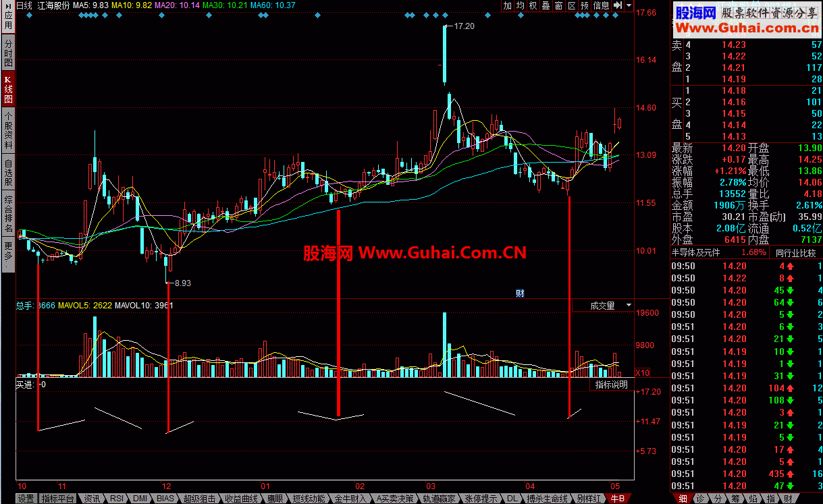Select the 超级狙击 indicator tab

click(198, 499)
